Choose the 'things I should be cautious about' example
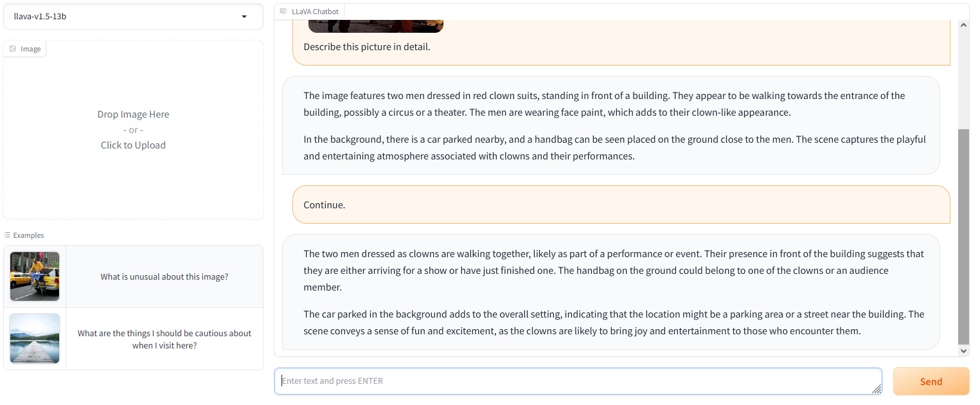 [x=165, y=339]
